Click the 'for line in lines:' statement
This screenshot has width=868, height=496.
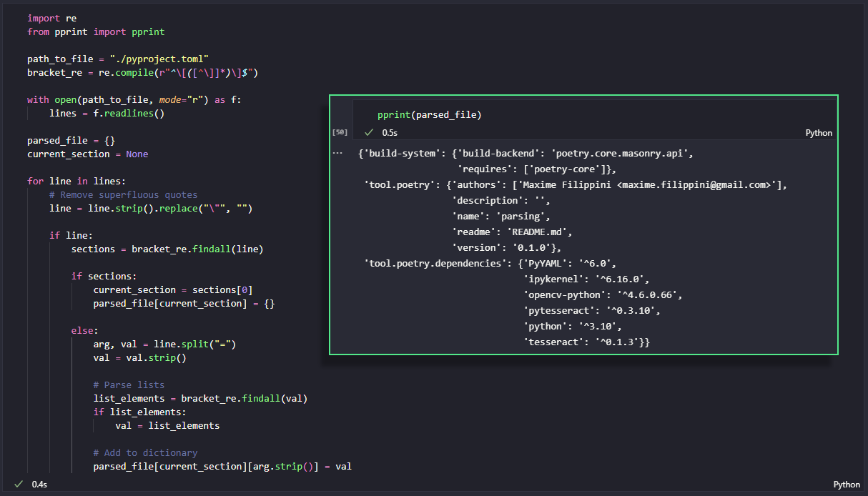76,181
